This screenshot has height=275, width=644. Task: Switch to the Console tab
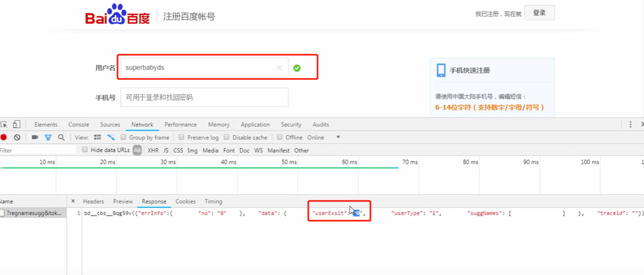79,124
